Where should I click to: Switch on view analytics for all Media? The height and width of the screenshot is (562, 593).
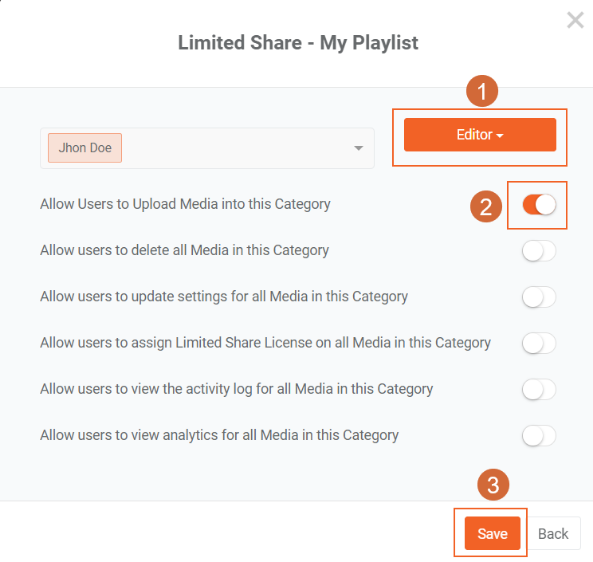tap(539, 435)
